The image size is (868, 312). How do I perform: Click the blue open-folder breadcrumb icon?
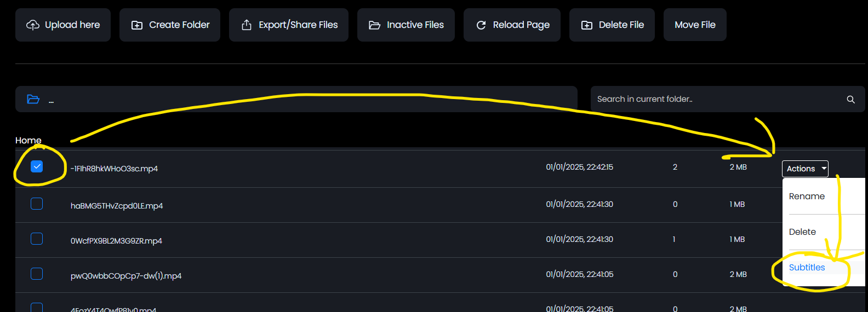click(x=33, y=99)
